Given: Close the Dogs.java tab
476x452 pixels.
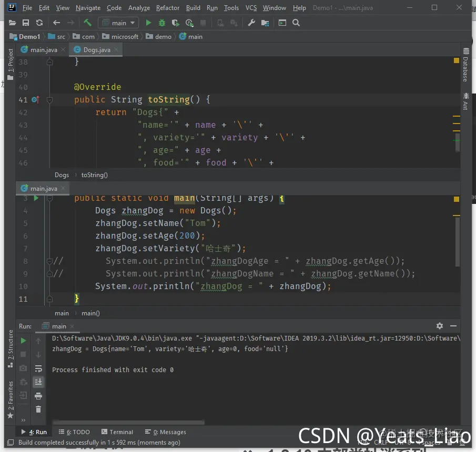Looking at the screenshot, I should [116, 49].
